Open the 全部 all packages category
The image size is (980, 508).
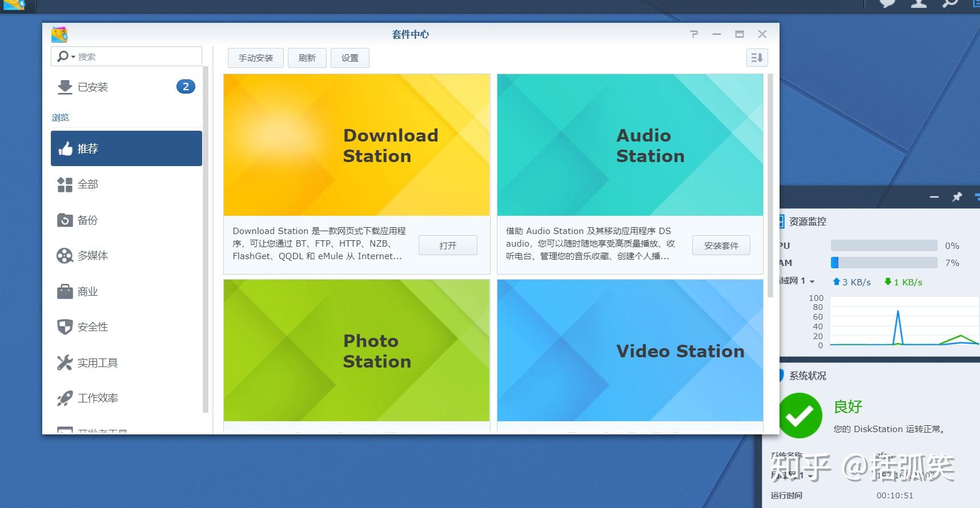(126, 184)
